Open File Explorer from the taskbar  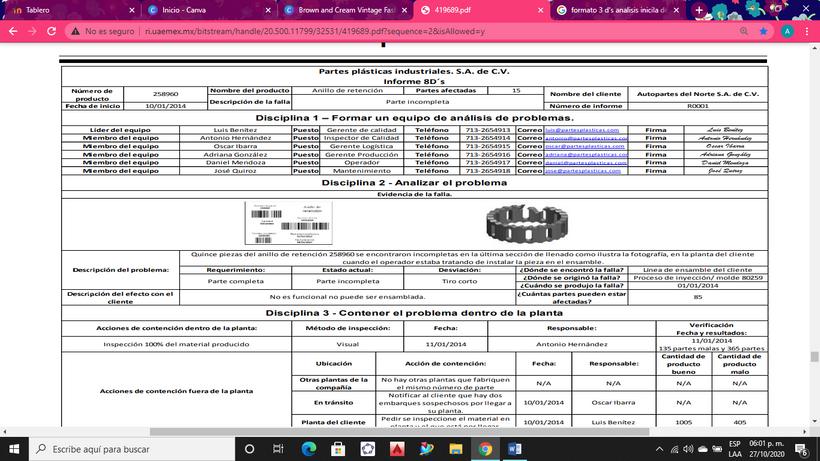click(456, 449)
